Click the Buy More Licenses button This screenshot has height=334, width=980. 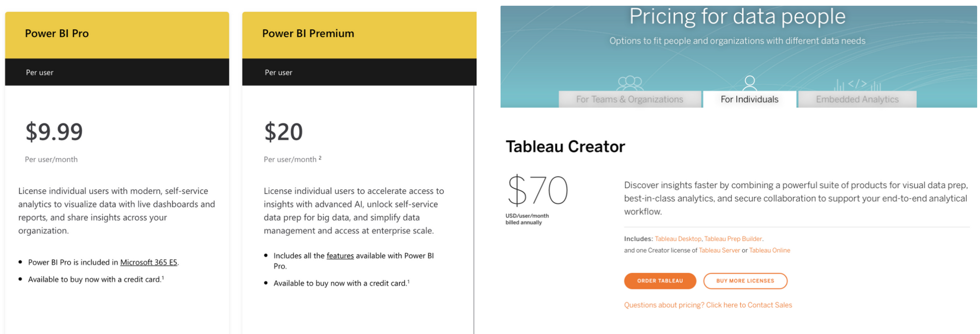(x=745, y=281)
